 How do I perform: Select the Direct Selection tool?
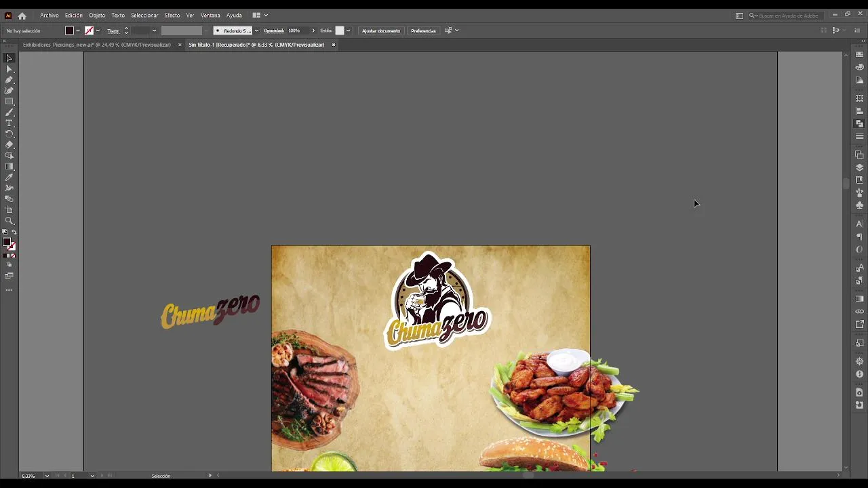click(9, 69)
